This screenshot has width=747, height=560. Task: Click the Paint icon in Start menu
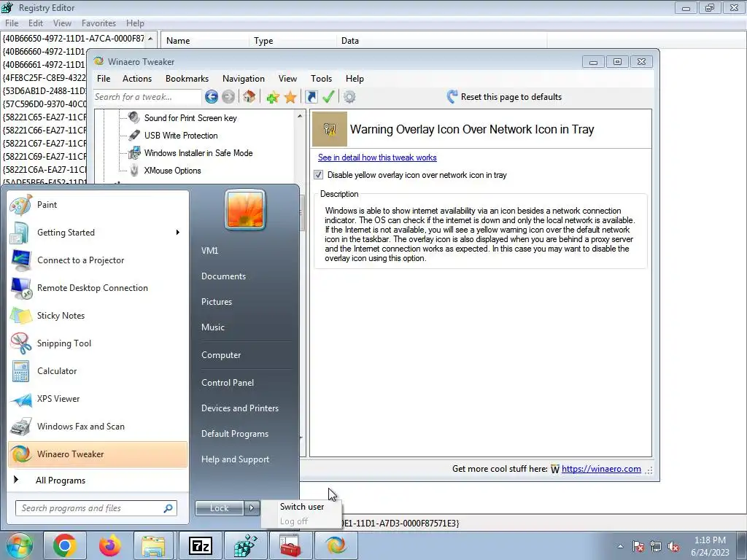21,205
